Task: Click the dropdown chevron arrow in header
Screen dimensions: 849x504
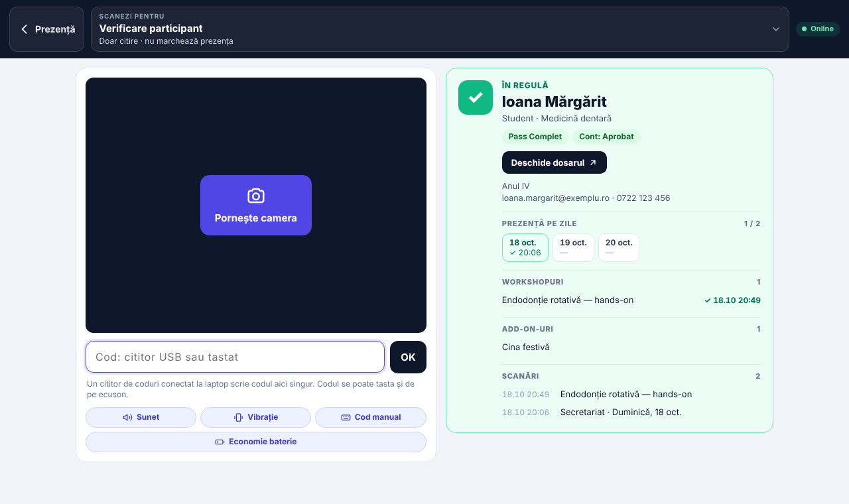Action: (x=776, y=29)
